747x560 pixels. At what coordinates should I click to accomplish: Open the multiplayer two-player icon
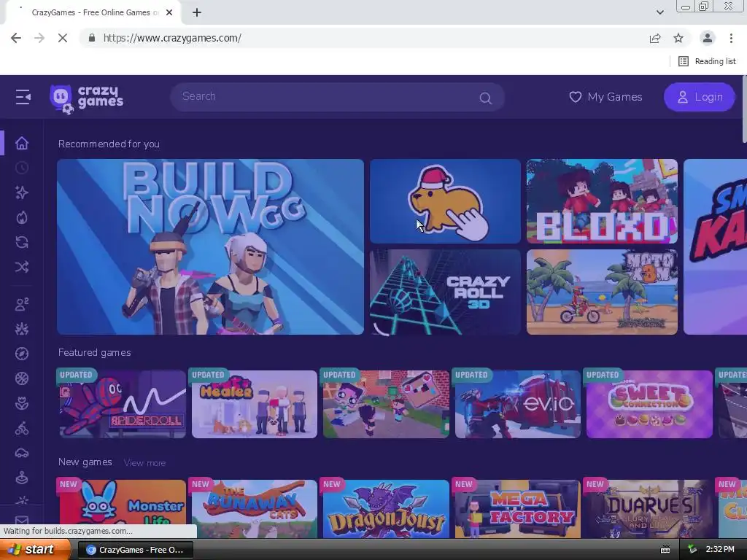pyautogui.click(x=21, y=304)
